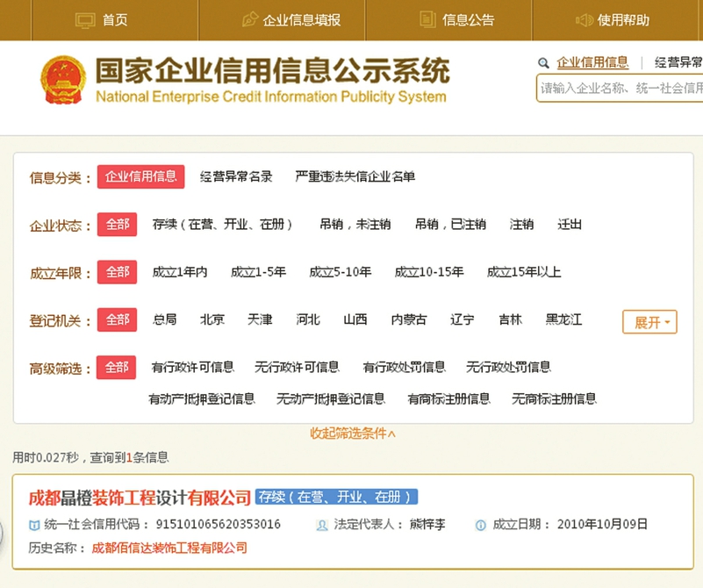Filter by 成立5-10年
Screen dimensions: 703x588
[341, 272]
